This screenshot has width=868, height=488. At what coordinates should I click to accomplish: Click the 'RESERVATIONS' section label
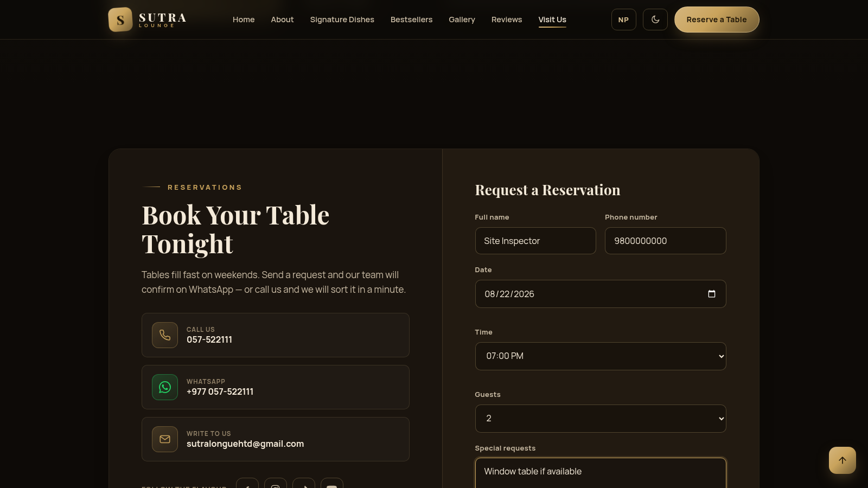(x=205, y=188)
